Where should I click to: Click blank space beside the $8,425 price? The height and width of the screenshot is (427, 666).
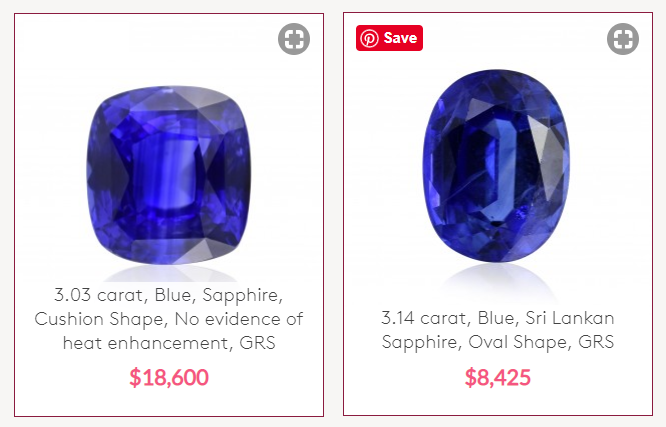click(x=590, y=377)
